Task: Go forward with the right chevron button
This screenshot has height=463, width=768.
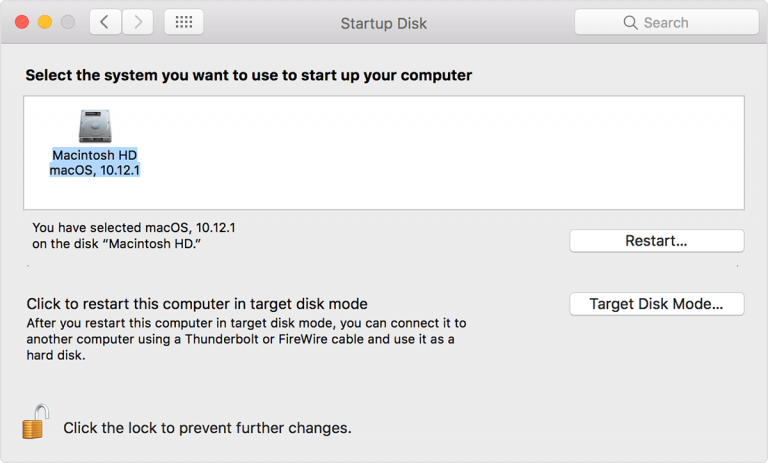Action: click(x=138, y=22)
